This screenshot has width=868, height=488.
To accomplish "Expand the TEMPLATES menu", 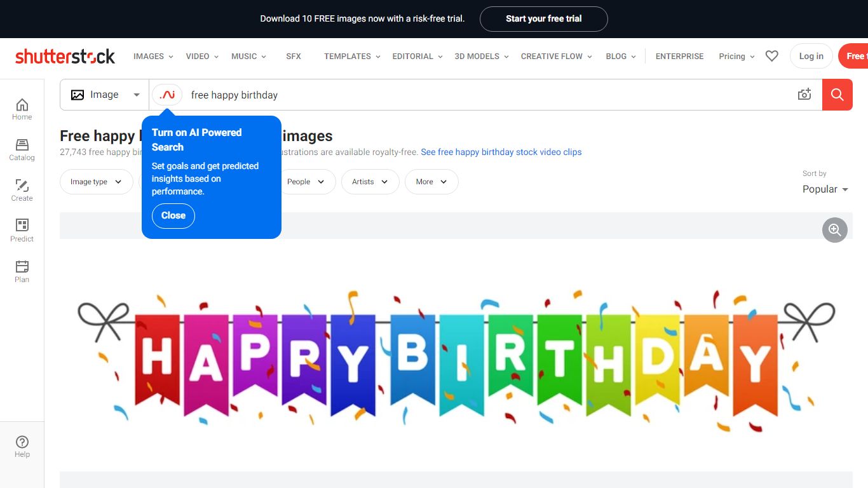I will pos(352,56).
